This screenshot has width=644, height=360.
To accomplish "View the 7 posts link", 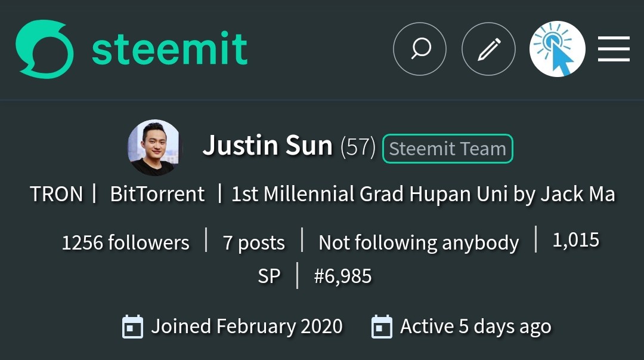I will (254, 242).
